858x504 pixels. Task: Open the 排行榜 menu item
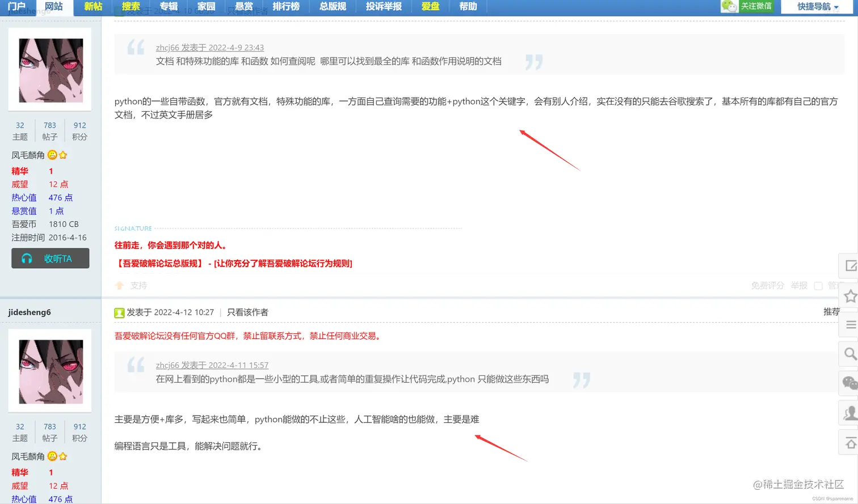286,7
